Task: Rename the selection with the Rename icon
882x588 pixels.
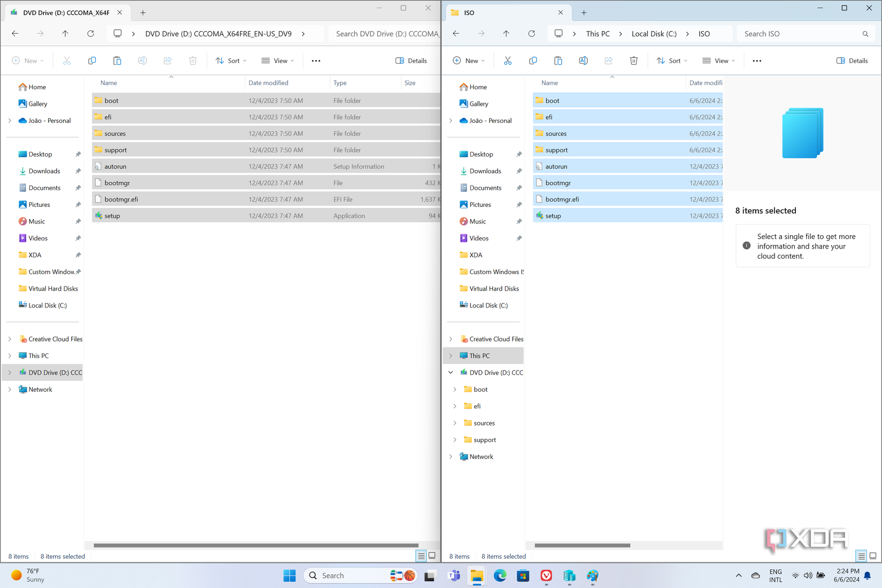Action: pos(583,60)
